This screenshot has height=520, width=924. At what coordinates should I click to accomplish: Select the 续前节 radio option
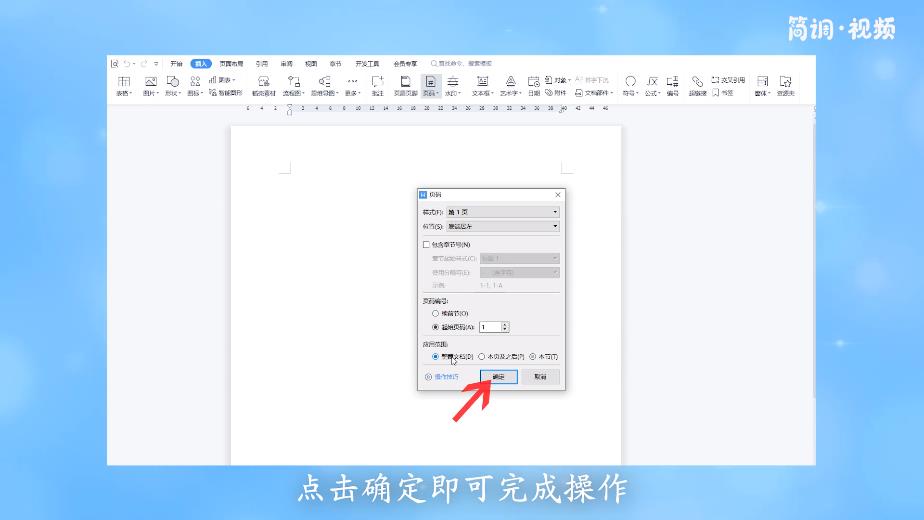(435, 313)
